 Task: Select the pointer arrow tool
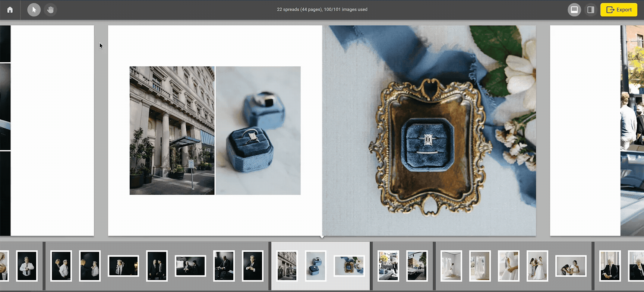tap(34, 10)
